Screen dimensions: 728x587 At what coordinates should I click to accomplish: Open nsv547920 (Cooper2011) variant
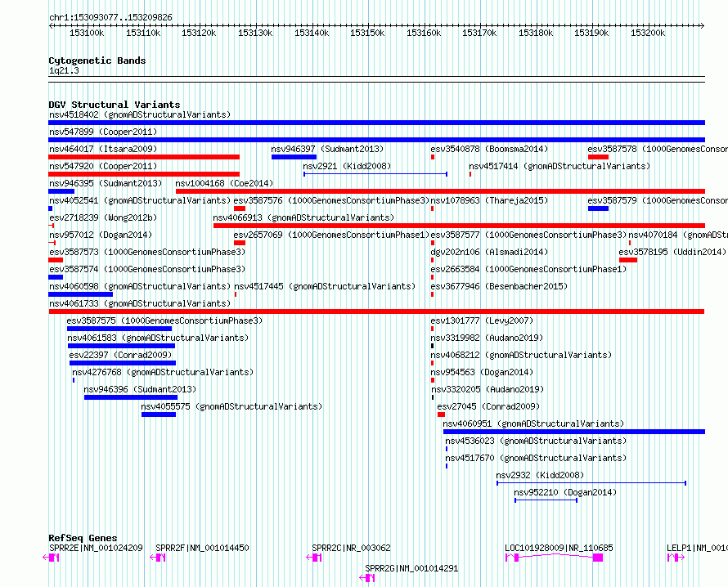[103, 166]
